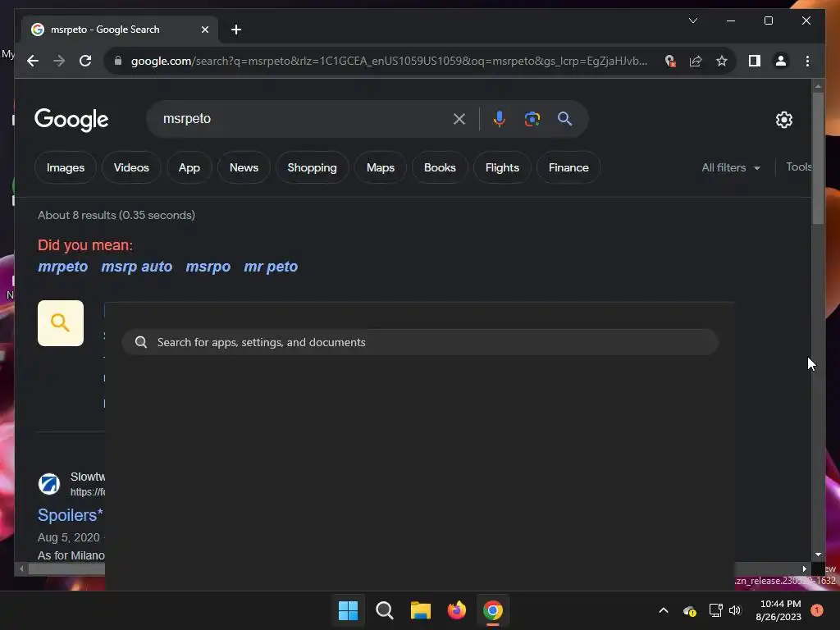The height and width of the screenshot is (630, 840).
Task: Open Chrome profile menu
Action: [781, 61]
